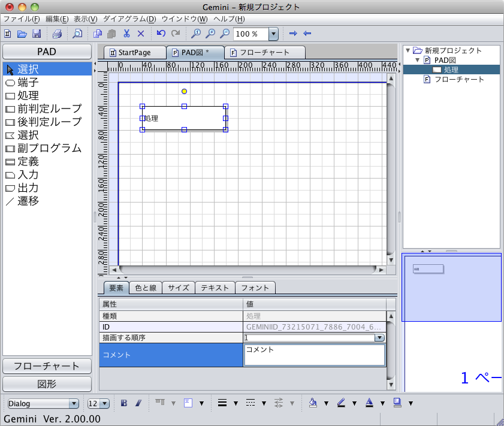The height and width of the screenshot is (426, 504).
Task: Open the zoom percentage dropdown
Action: coord(273,34)
